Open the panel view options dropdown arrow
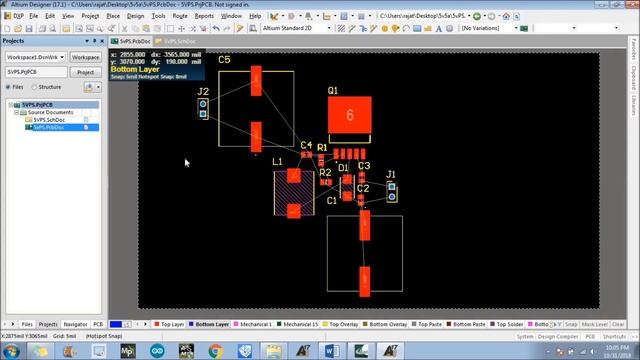This screenshot has height=360, width=640. coord(98,87)
